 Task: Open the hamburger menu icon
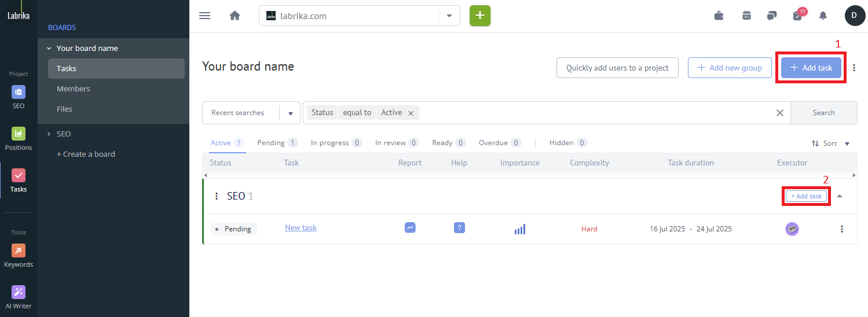(x=204, y=16)
